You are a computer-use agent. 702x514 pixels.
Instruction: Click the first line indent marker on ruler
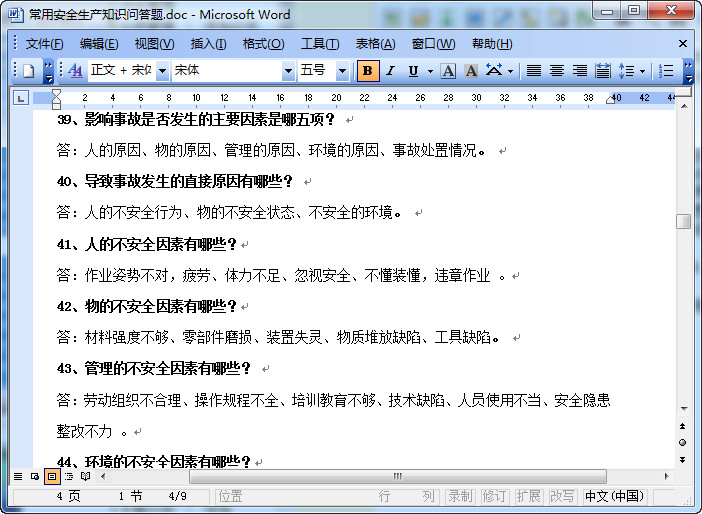point(56,93)
